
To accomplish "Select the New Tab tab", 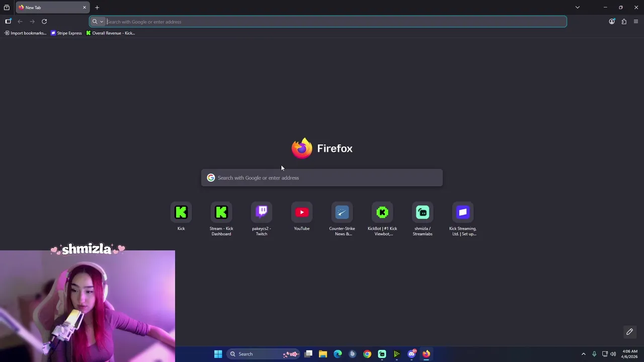I will click(52, 8).
